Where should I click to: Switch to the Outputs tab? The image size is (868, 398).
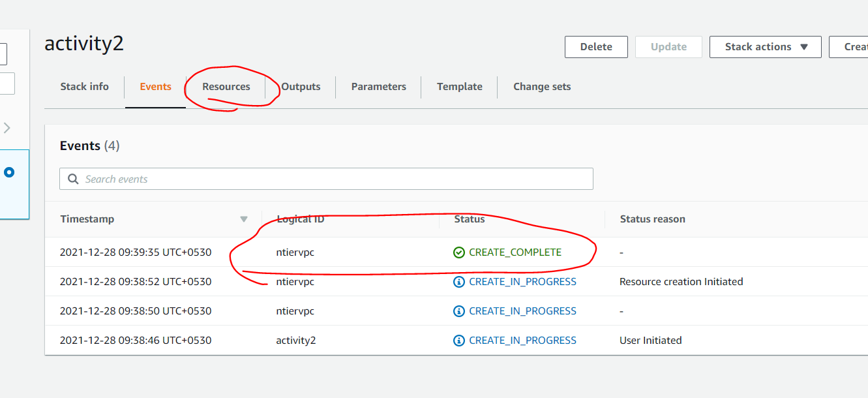pos(301,87)
